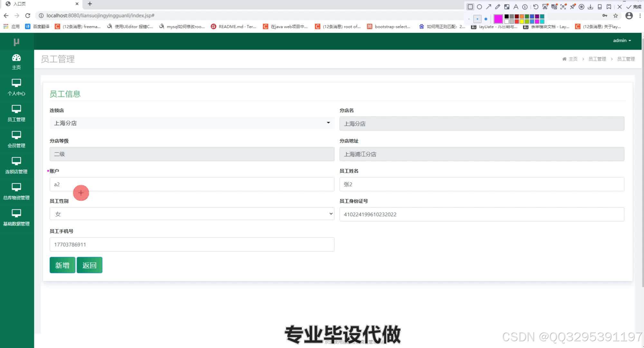Click the 员工手机号 input field

tap(192, 245)
